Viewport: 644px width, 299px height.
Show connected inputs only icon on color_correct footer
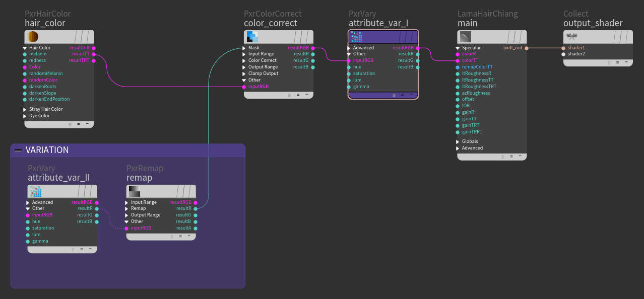pos(298,95)
